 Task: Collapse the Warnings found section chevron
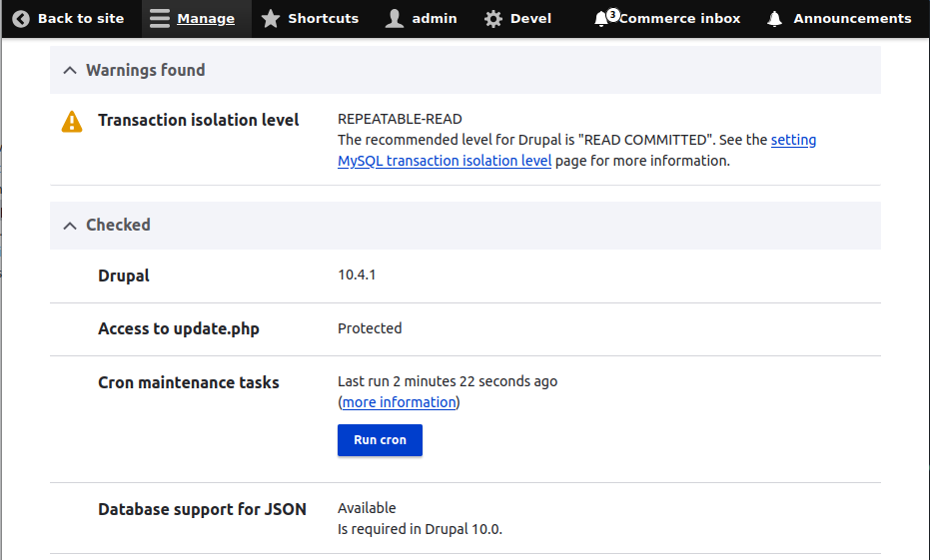[70, 71]
